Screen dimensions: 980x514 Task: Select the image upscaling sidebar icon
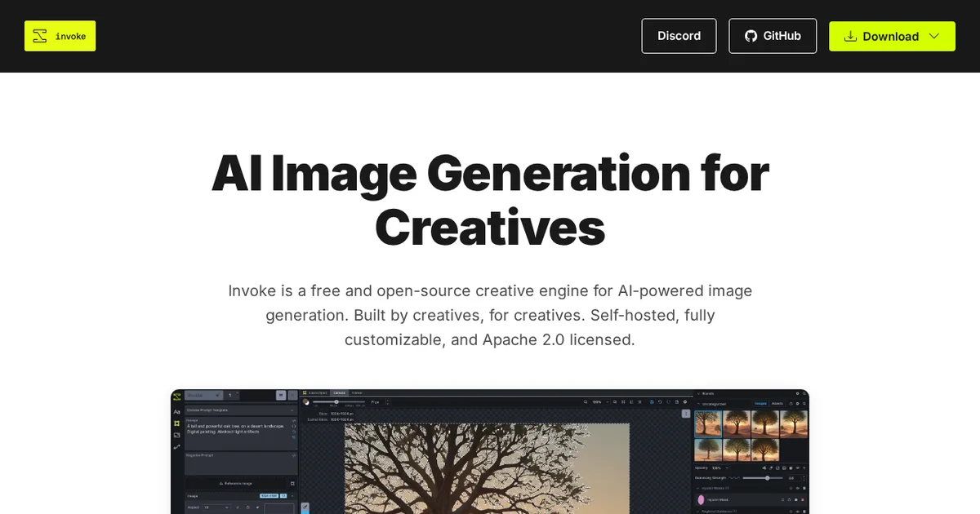[177, 436]
